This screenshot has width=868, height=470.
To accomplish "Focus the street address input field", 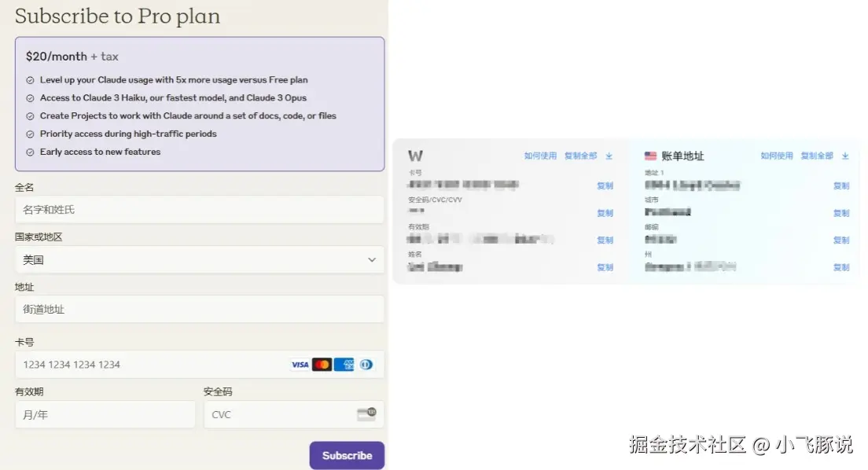I will (x=199, y=310).
